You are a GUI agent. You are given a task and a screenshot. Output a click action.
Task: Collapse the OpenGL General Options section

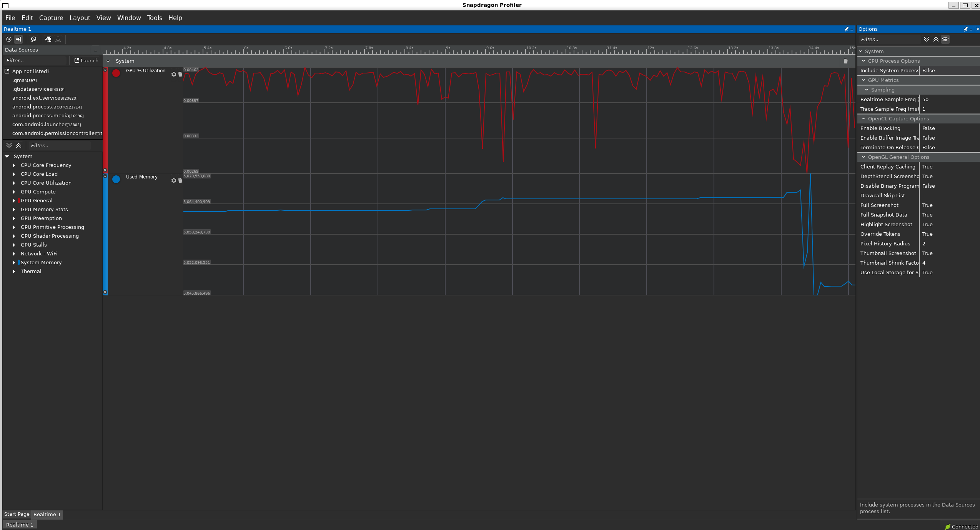click(864, 157)
